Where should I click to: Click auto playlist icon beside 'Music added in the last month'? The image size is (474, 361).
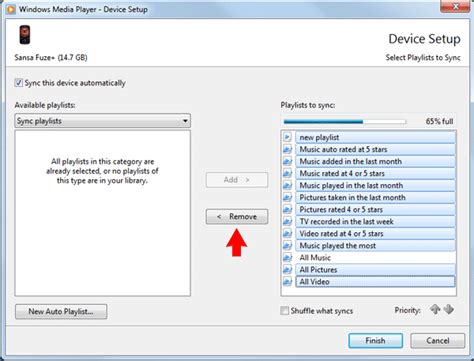point(288,161)
